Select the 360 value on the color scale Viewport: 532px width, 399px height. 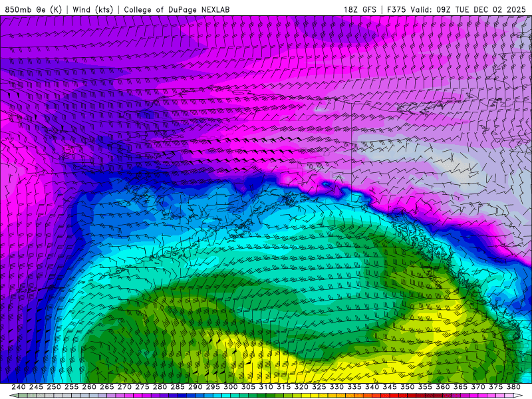click(x=443, y=387)
